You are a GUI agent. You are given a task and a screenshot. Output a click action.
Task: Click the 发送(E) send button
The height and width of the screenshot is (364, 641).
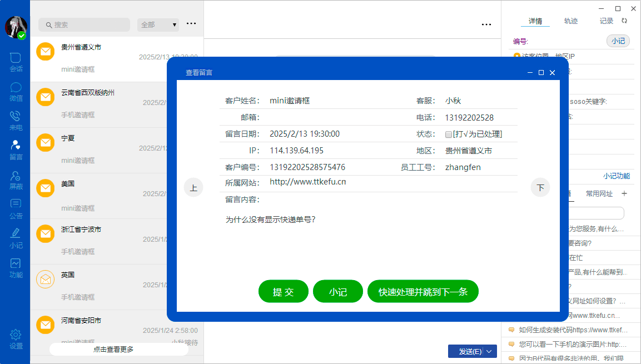470,351
